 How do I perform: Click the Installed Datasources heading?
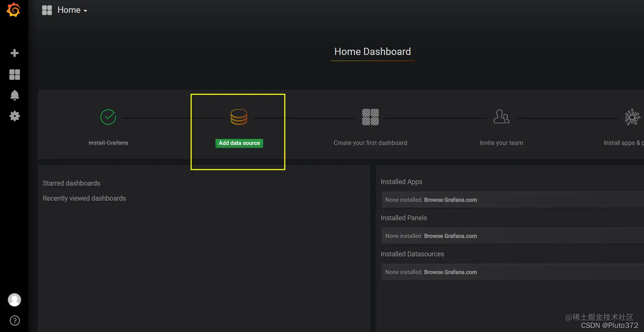coord(412,254)
